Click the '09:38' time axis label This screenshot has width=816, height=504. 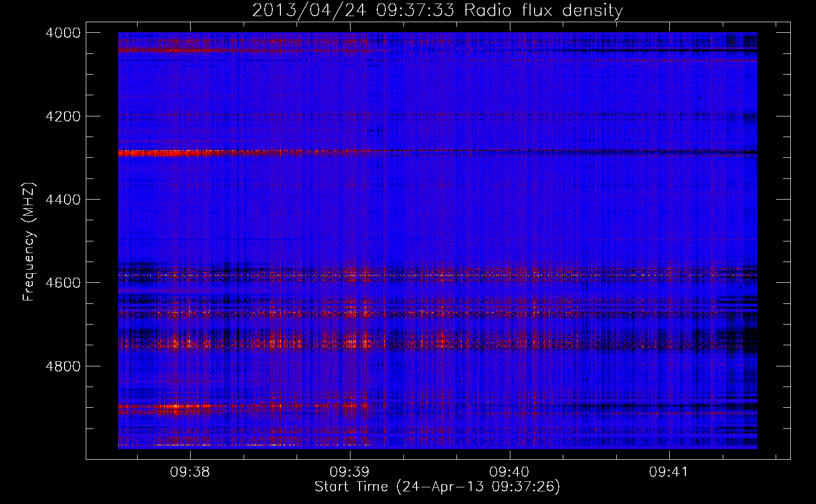pyautogui.click(x=190, y=472)
